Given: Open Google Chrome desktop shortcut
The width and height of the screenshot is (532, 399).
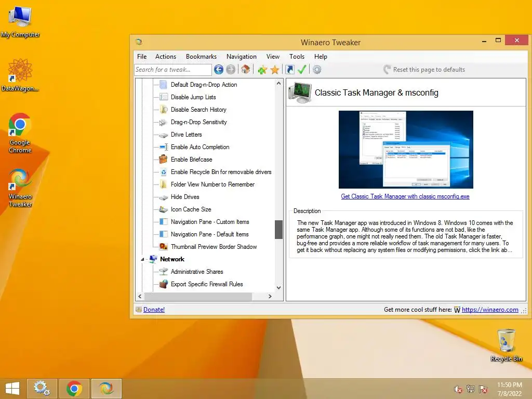Looking at the screenshot, I should click(x=20, y=134).
